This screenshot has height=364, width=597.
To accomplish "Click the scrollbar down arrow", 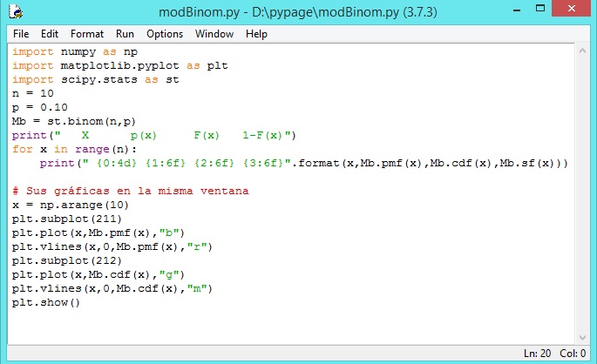I will 582,337.
